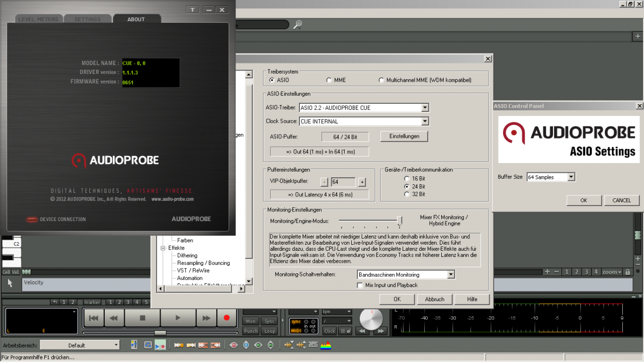
Task: Open the ASIO-Treiber dropdown
Action: point(425,107)
